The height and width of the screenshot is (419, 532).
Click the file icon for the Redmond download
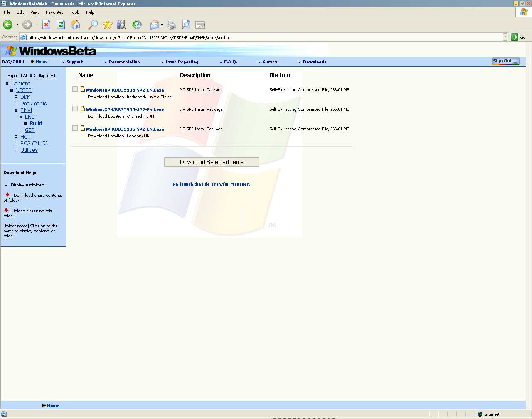(83, 89)
